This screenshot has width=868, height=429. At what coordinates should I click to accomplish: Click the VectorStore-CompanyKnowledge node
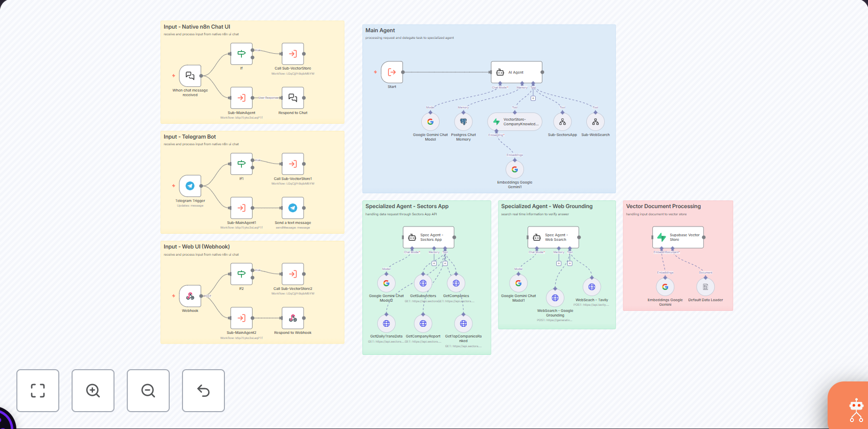click(515, 122)
